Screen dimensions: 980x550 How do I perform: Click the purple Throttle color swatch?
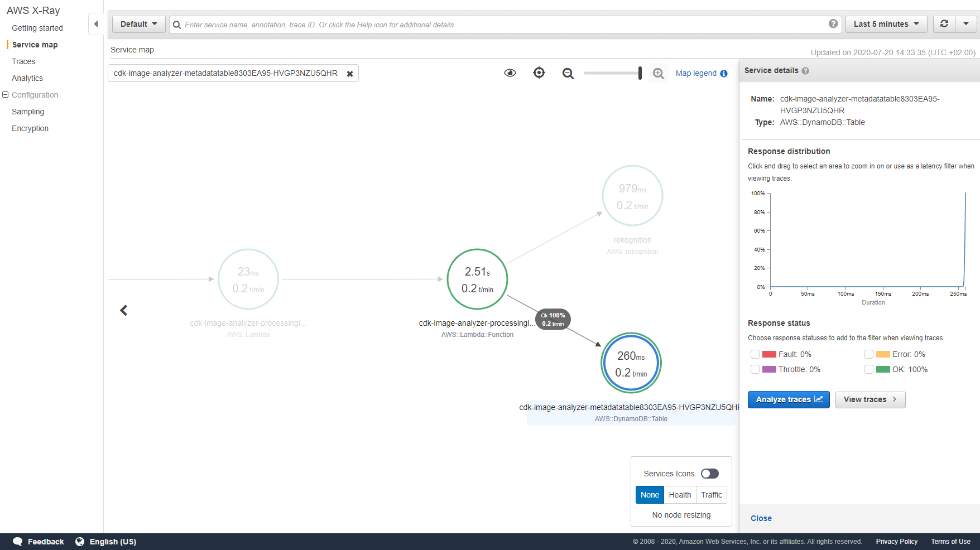click(769, 369)
